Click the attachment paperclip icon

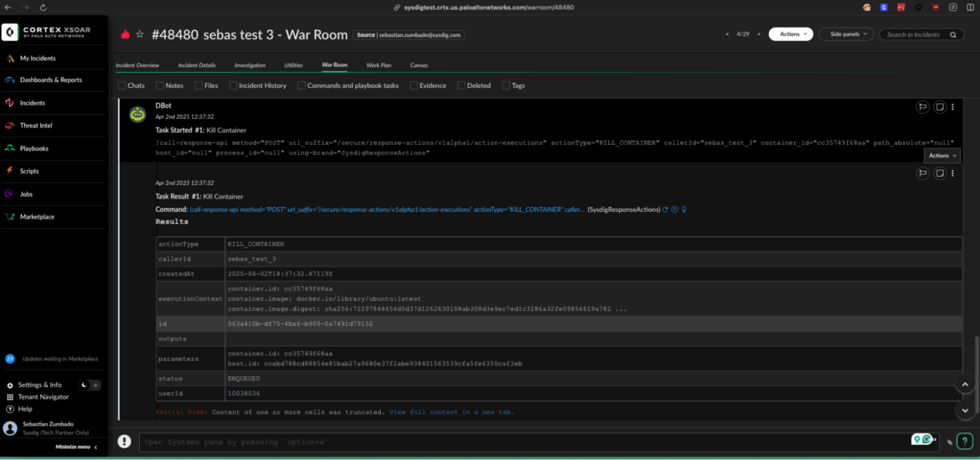pyautogui.click(x=949, y=442)
